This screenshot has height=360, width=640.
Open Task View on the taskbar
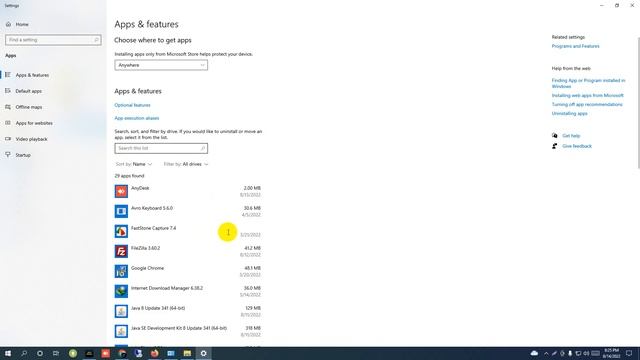tap(56, 353)
